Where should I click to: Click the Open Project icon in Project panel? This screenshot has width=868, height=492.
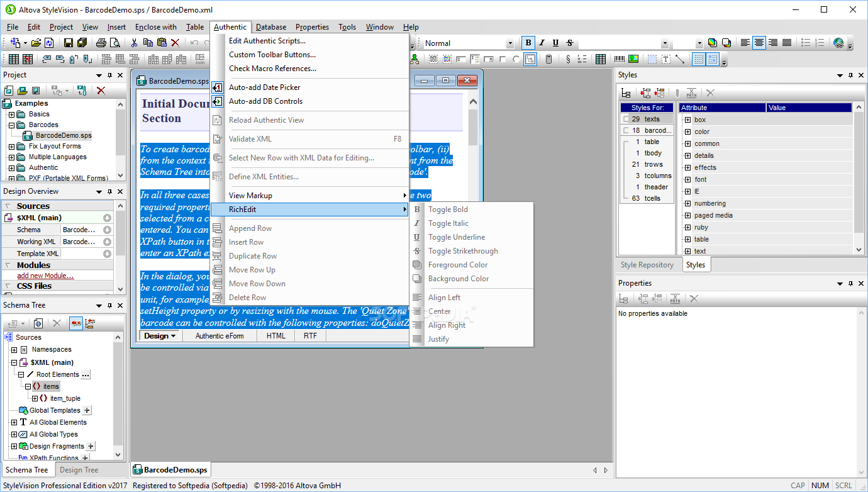(x=23, y=91)
